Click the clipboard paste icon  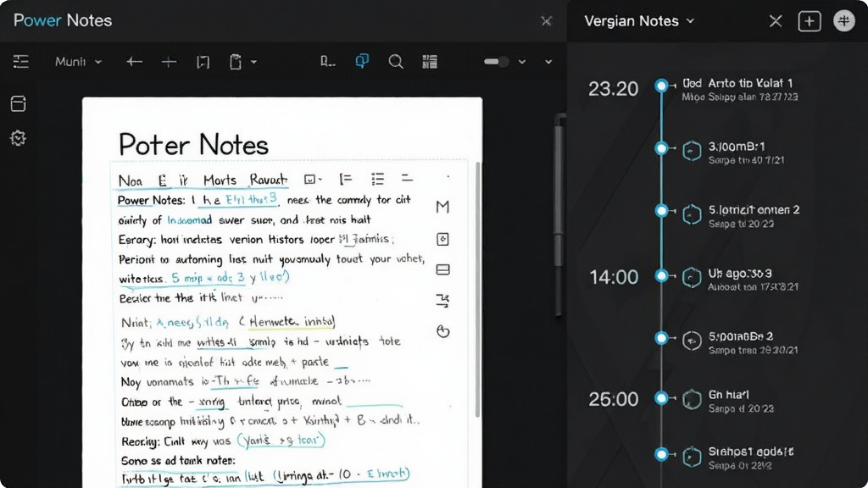tap(236, 61)
